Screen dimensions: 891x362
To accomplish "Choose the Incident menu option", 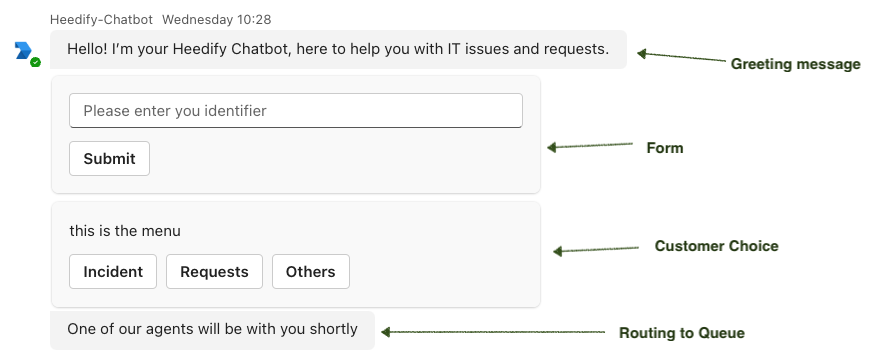I will pyautogui.click(x=113, y=272).
